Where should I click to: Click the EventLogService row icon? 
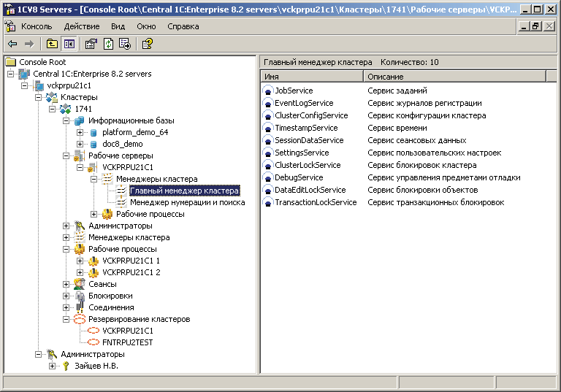(x=268, y=103)
